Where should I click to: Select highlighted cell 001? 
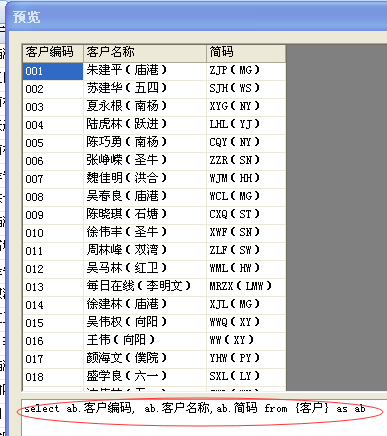click(x=53, y=71)
